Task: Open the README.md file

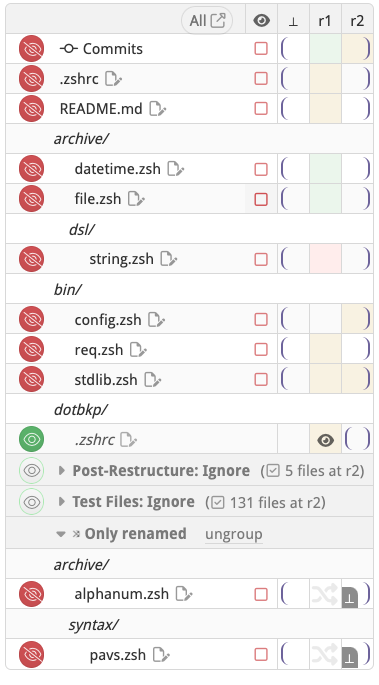Action: pos(101,109)
